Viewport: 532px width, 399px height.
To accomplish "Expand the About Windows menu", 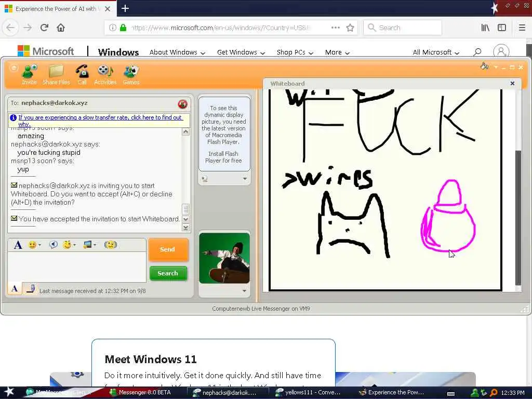I will pos(178,52).
